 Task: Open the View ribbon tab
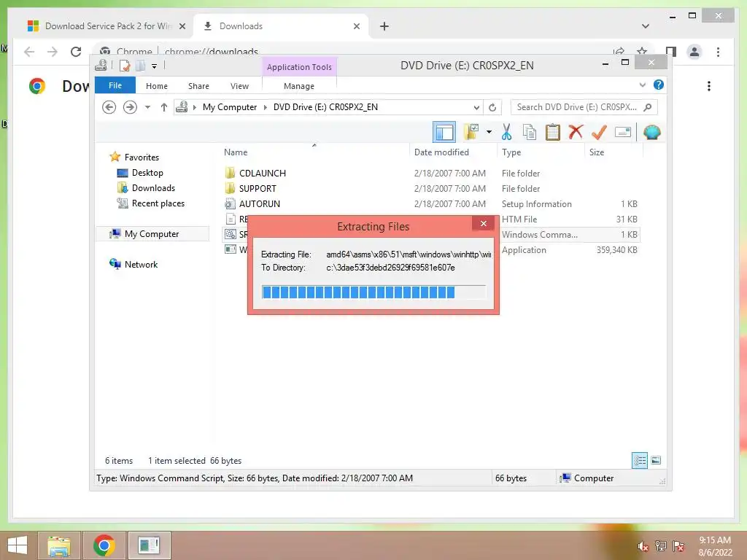[x=239, y=86]
